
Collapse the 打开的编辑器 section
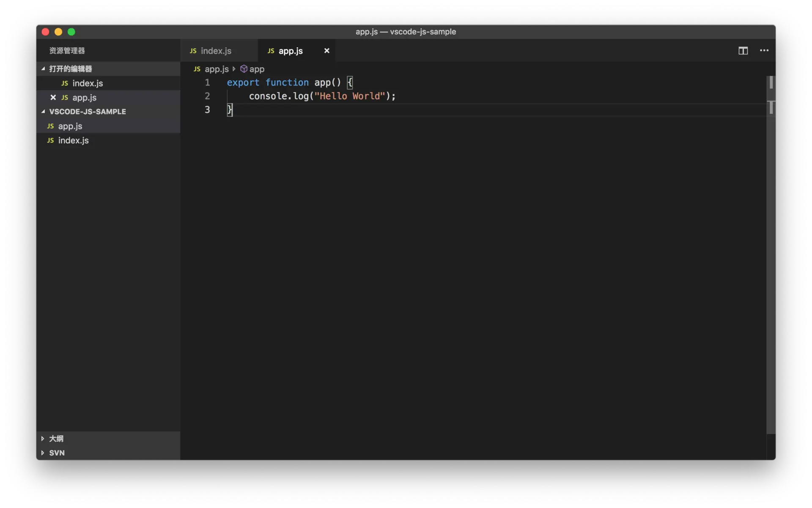[43, 69]
